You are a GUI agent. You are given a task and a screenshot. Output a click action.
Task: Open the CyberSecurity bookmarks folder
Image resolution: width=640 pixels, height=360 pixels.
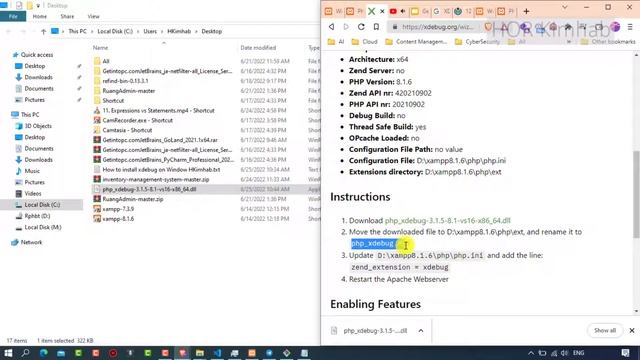click(x=478, y=42)
